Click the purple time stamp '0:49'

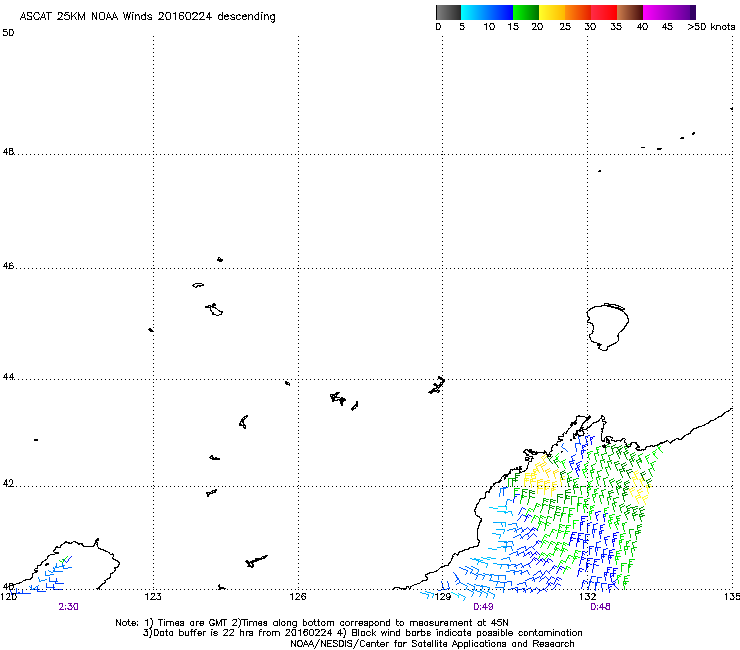coord(483,607)
